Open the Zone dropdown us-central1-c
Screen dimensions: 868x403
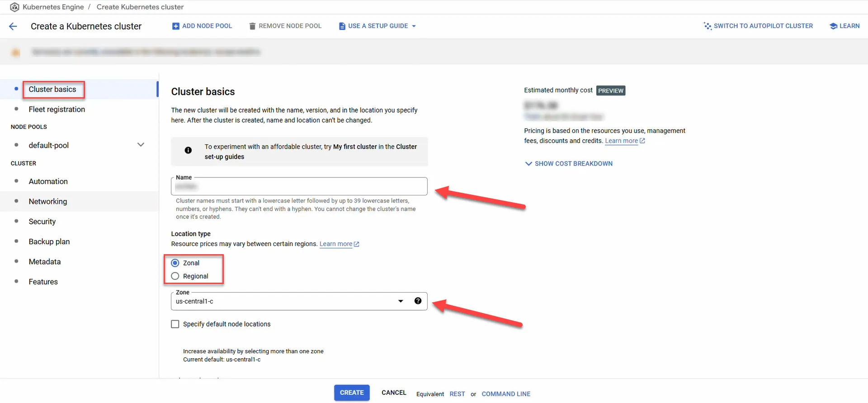299,301
